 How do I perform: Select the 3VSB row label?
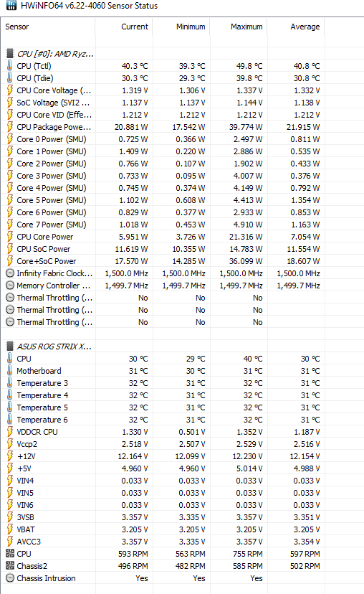25,517
